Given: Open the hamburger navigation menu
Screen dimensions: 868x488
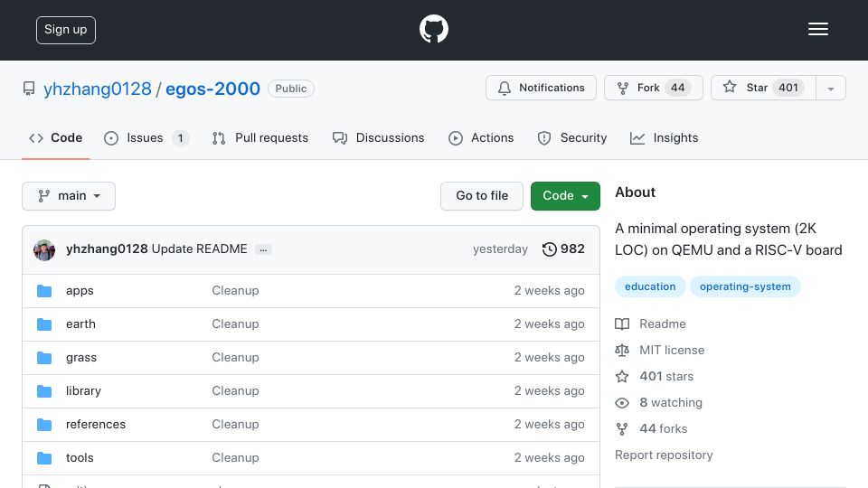Looking at the screenshot, I should (x=817, y=29).
